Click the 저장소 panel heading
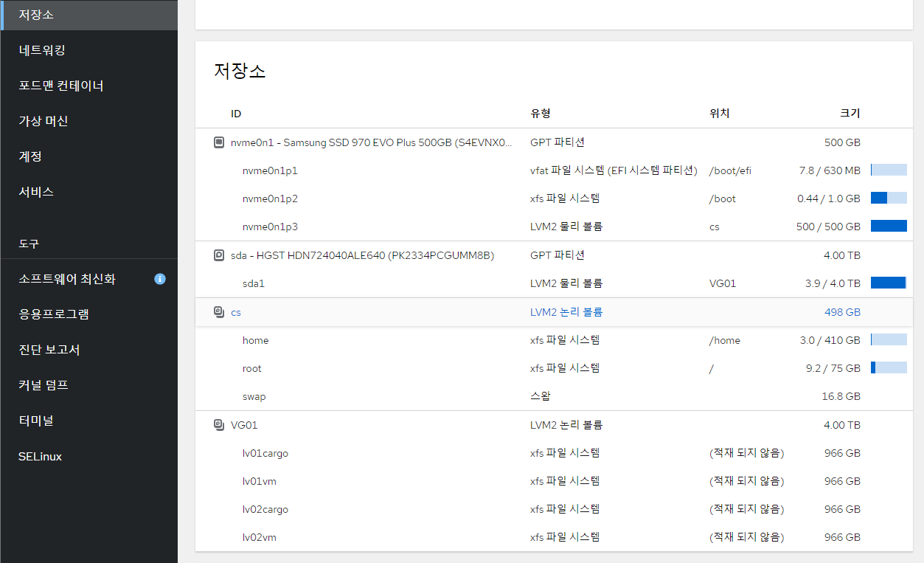924x563 pixels. click(x=240, y=71)
